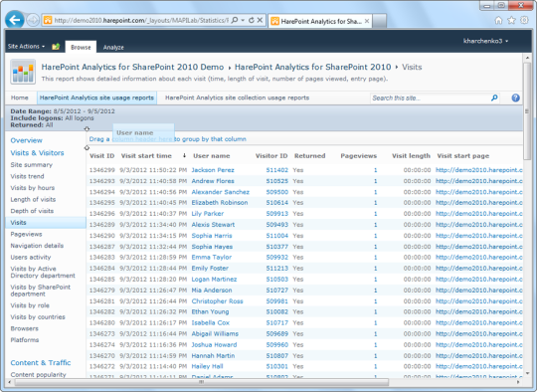The width and height of the screenshot is (537, 392).
Task: Sort by the Visitor ID column header
Action: click(x=271, y=156)
